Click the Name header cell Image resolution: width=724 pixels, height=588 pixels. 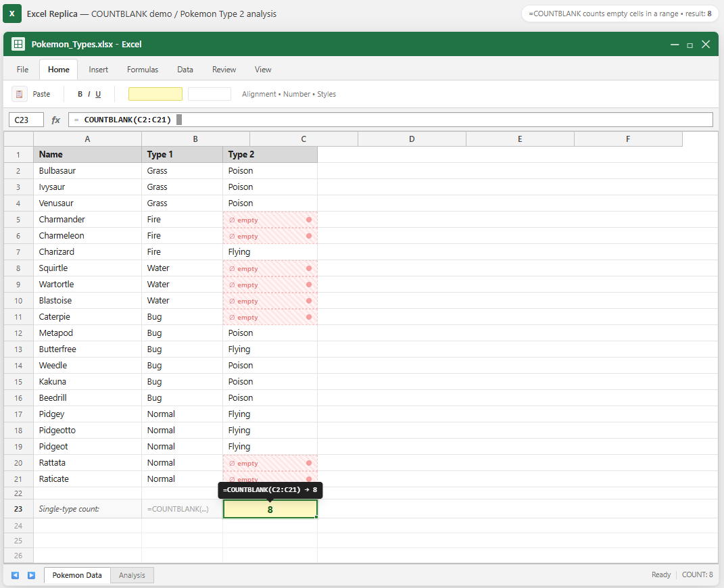click(87, 155)
